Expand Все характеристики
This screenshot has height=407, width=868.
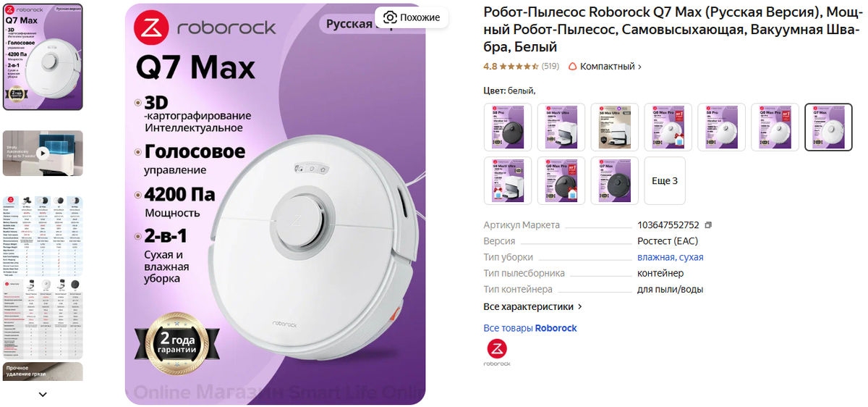[532, 306]
